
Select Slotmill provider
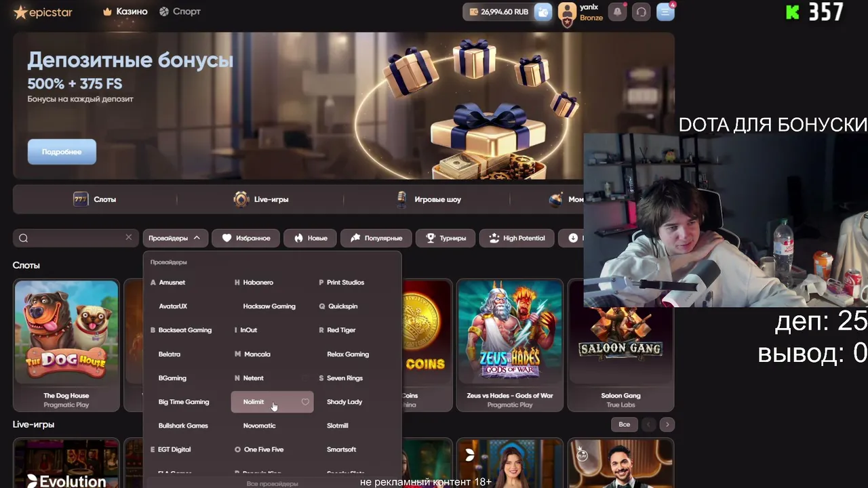[338, 426]
